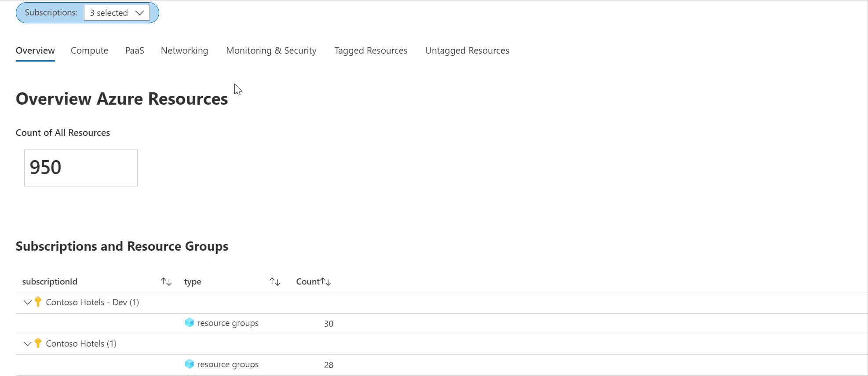Go to the Networking tab
This screenshot has height=376, width=868.
click(x=184, y=51)
